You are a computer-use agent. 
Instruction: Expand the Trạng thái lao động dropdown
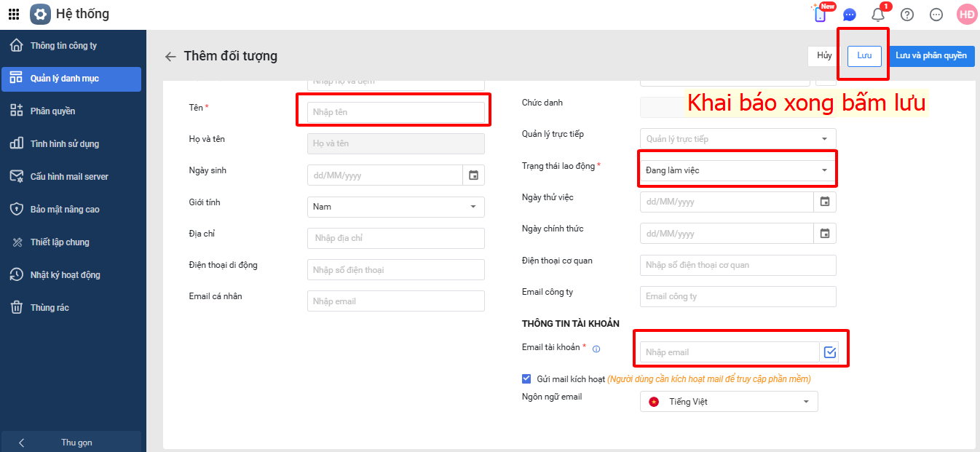(737, 170)
